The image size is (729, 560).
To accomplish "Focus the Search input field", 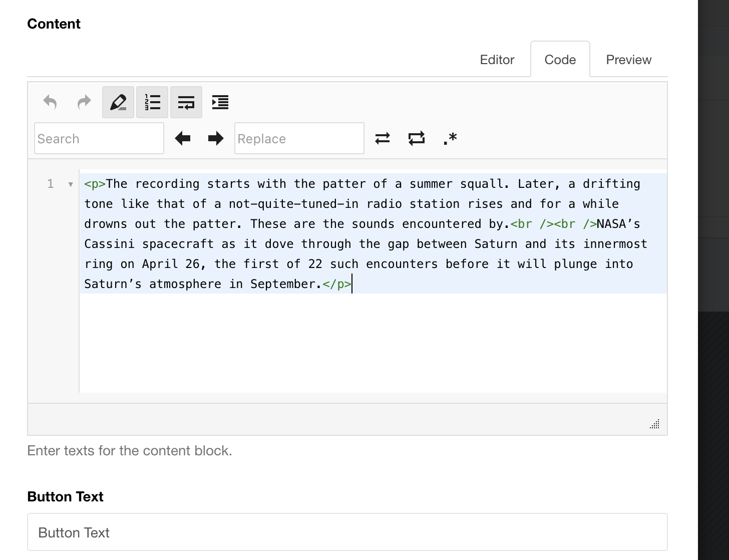I will tap(99, 138).
